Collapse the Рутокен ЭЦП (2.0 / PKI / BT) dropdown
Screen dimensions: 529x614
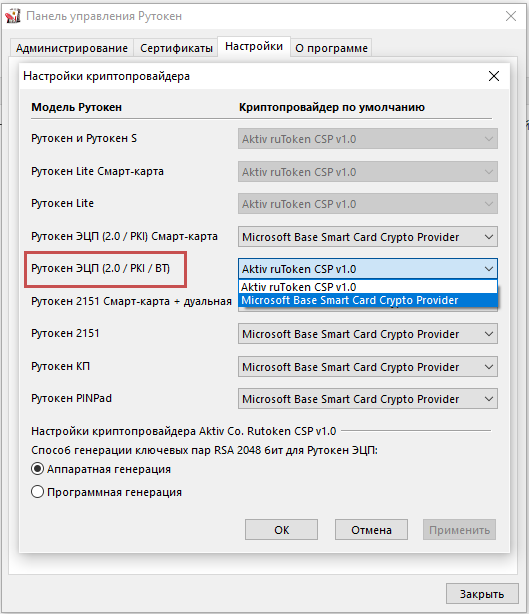click(368, 269)
